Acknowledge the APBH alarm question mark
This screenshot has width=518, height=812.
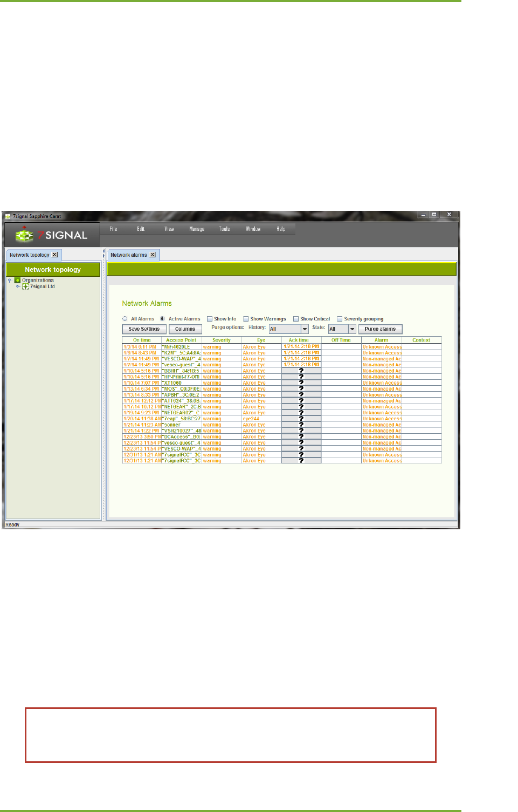(301, 394)
